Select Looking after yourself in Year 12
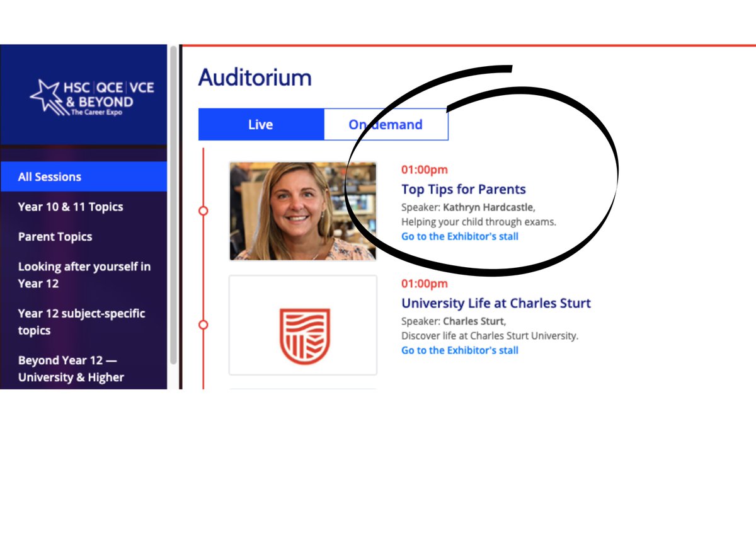The image size is (756, 535). [x=84, y=275]
